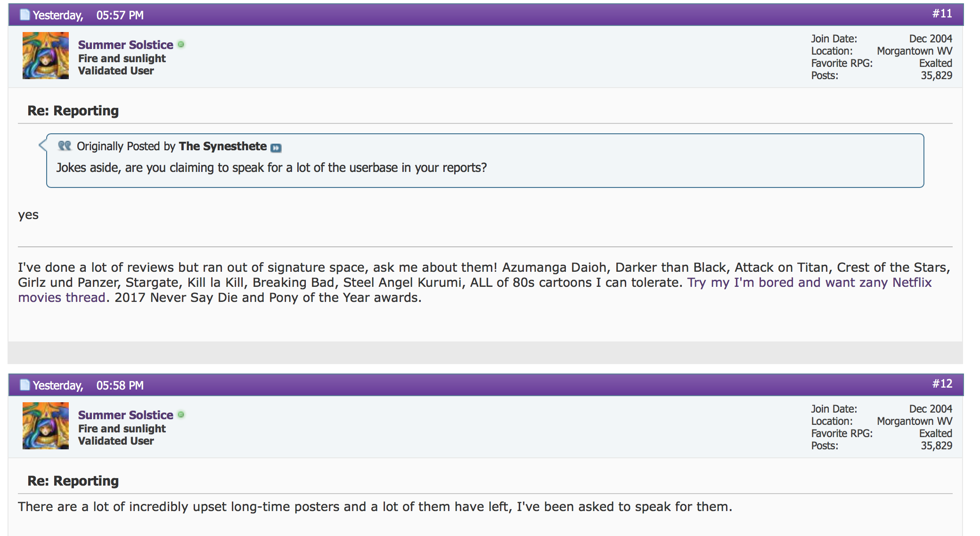
Task: Open Summer Solstice profile from post #12
Action: pyautogui.click(x=126, y=415)
